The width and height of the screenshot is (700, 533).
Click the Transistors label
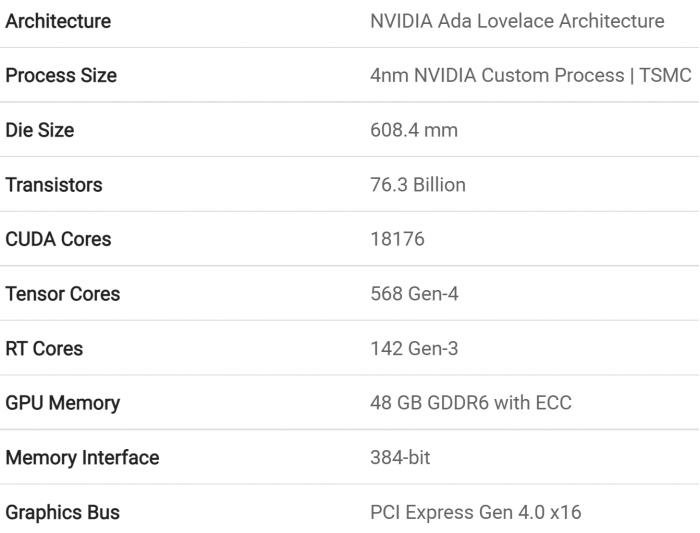click(54, 184)
